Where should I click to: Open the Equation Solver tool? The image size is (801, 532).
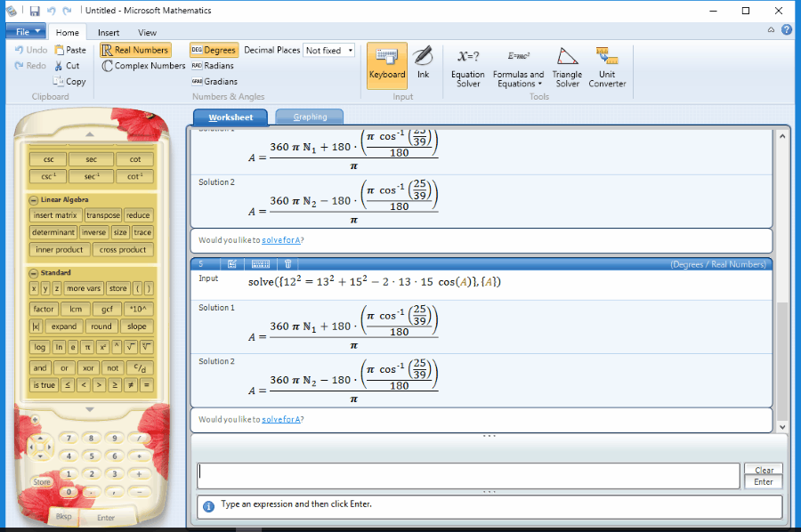coord(468,69)
